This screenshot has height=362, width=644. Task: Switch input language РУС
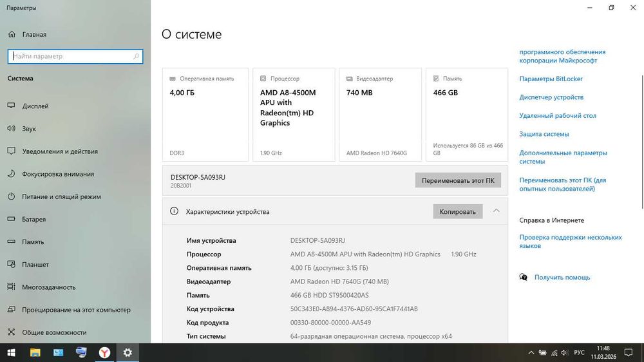(x=579, y=352)
